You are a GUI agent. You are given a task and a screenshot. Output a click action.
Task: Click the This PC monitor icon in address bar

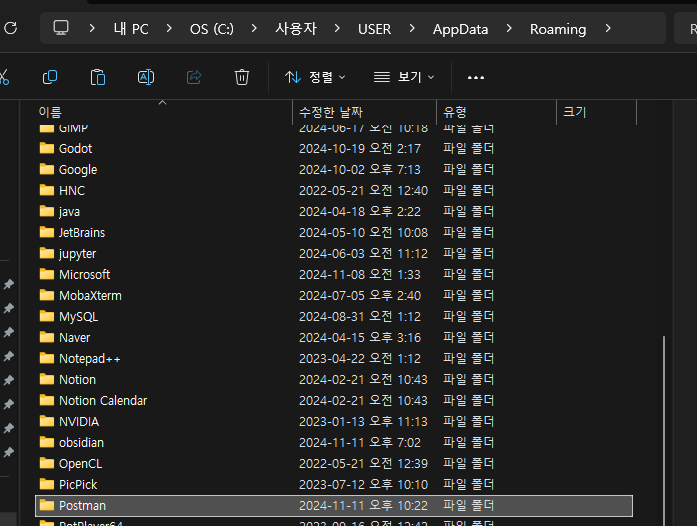[61, 28]
